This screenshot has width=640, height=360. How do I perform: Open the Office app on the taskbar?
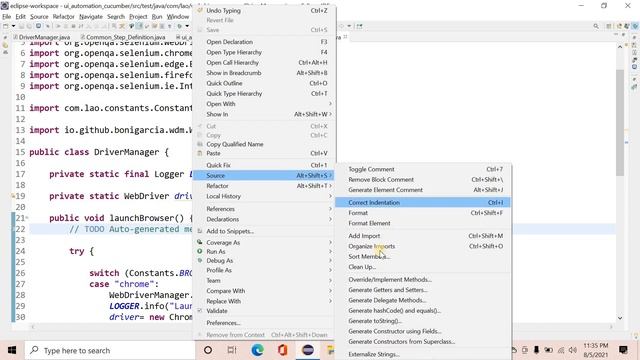tap(282, 350)
